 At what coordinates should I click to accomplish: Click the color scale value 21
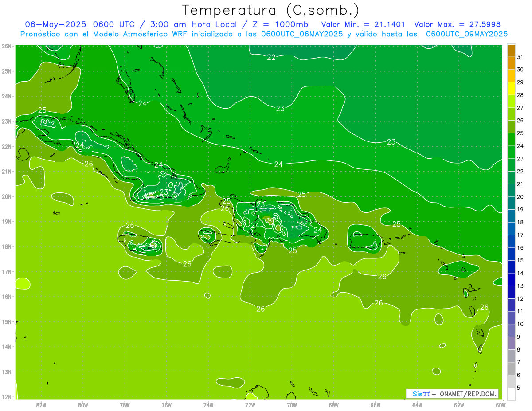click(520, 184)
